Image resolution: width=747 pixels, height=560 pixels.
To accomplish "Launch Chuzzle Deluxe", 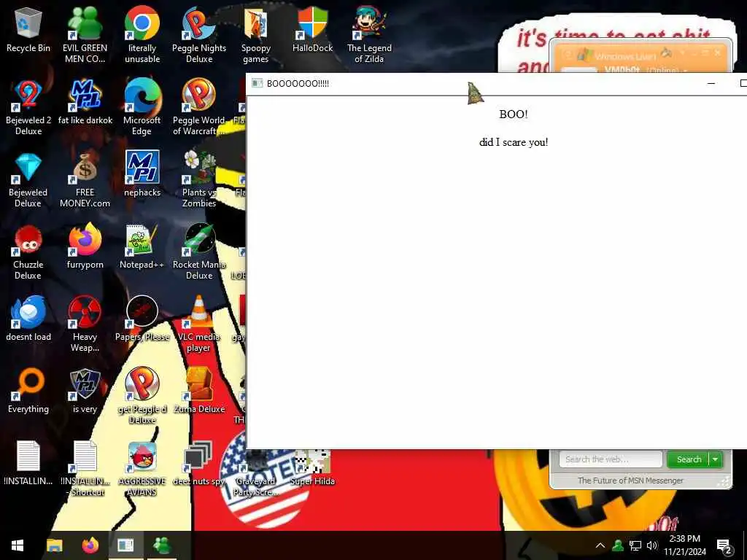I will point(28,252).
